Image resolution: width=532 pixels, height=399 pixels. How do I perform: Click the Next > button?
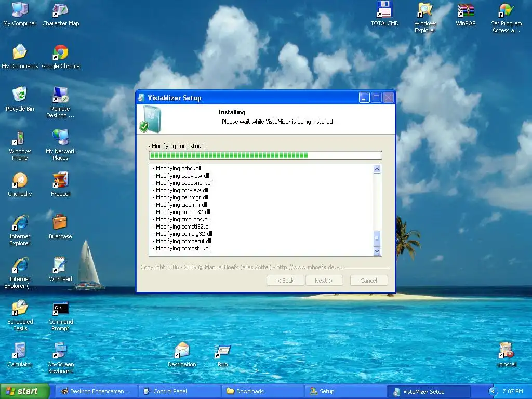click(x=324, y=281)
